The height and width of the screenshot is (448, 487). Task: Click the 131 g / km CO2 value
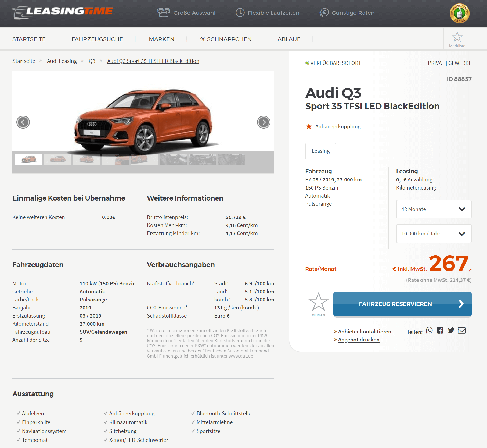[x=236, y=308]
